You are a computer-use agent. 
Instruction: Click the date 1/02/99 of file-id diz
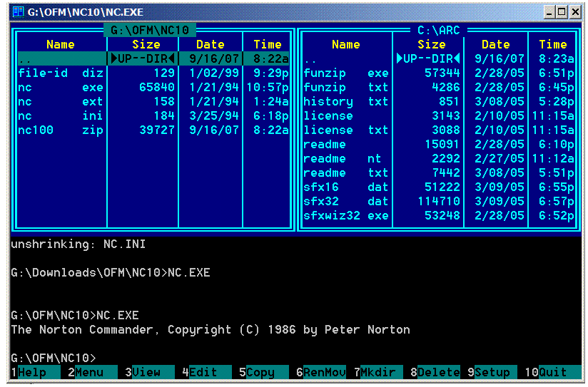coord(214,73)
